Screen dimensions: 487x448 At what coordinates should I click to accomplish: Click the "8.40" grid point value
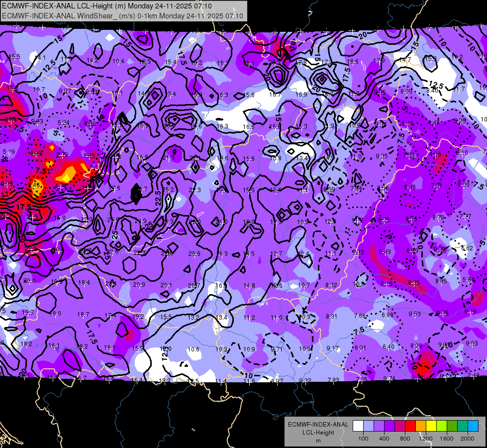(x=432, y=91)
